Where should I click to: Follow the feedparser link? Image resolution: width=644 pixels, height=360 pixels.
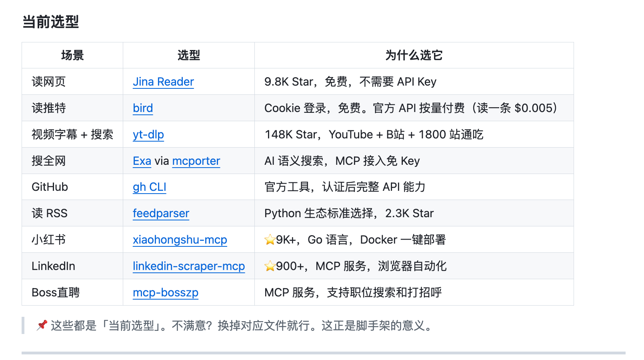click(x=161, y=213)
